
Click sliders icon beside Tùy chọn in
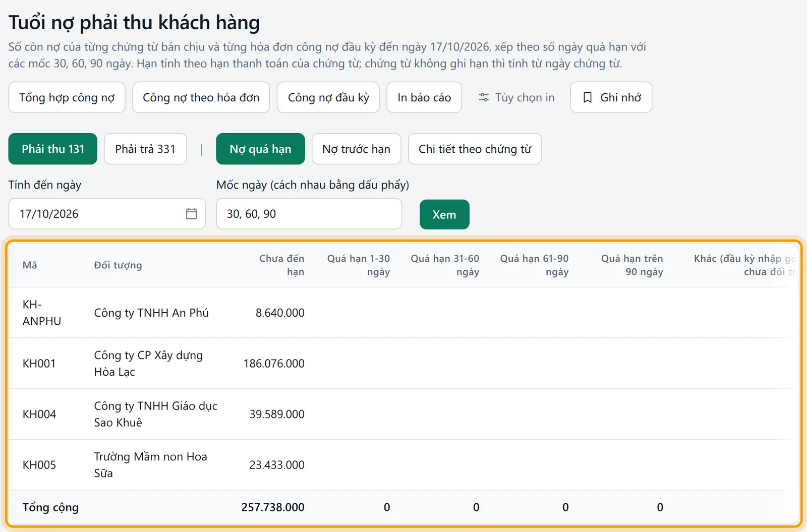point(483,98)
